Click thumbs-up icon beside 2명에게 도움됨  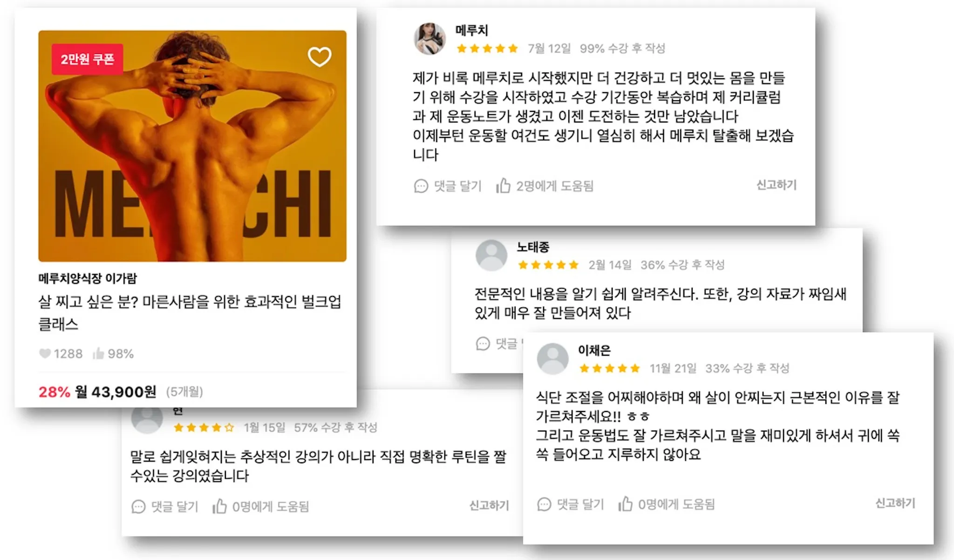point(503,186)
